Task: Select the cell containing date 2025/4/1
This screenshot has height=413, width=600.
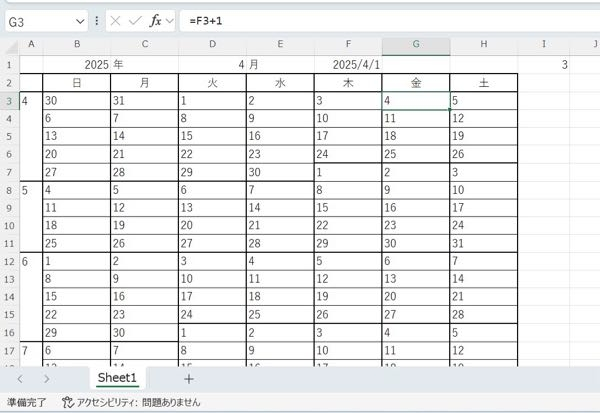Action: [x=347, y=63]
